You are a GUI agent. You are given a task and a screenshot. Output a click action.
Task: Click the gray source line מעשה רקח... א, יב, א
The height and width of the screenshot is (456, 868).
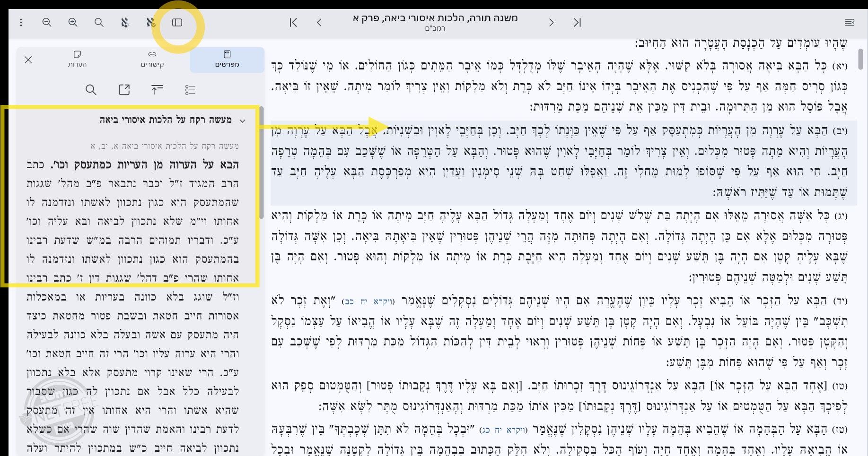(x=165, y=146)
